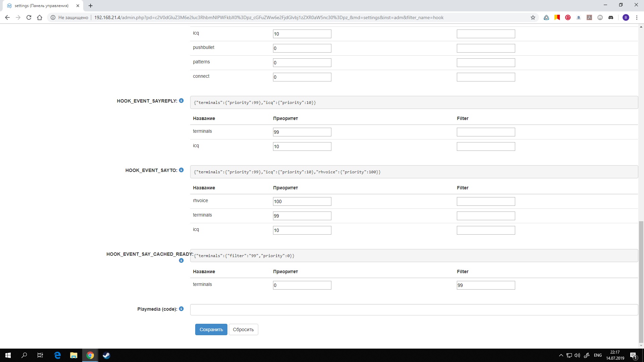The width and height of the screenshot is (644, 362).
Task: Show hidden system tray icons
Action: click(561, 355)
